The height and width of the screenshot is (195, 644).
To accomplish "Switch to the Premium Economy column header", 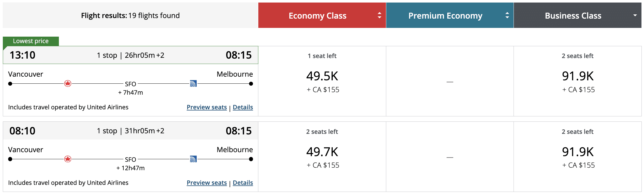I will tap(445, 15).
